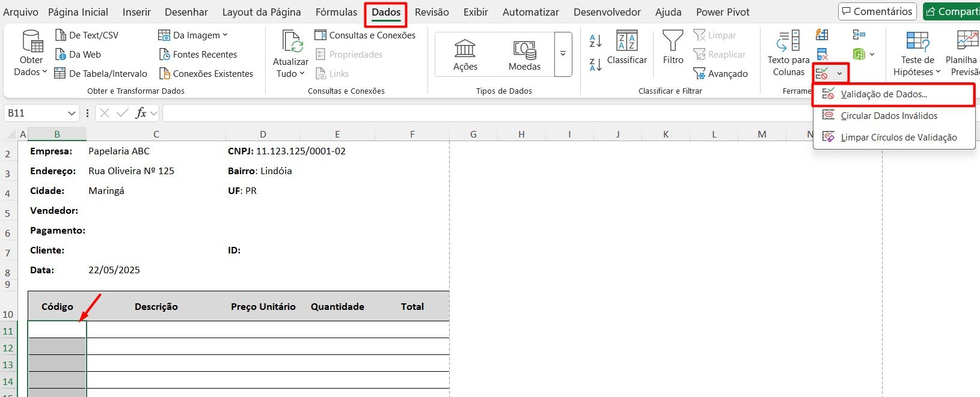Image resolution: width=980 pixels, height=397 pixels.
Task: Open Conexões Existentes
Action: click(206, 74)
